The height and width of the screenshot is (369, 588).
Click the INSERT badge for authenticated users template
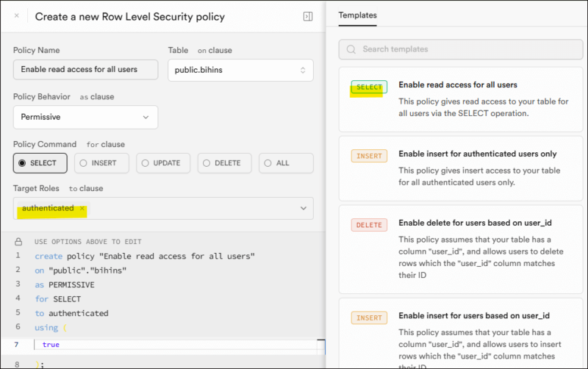(x=369, y=157)
